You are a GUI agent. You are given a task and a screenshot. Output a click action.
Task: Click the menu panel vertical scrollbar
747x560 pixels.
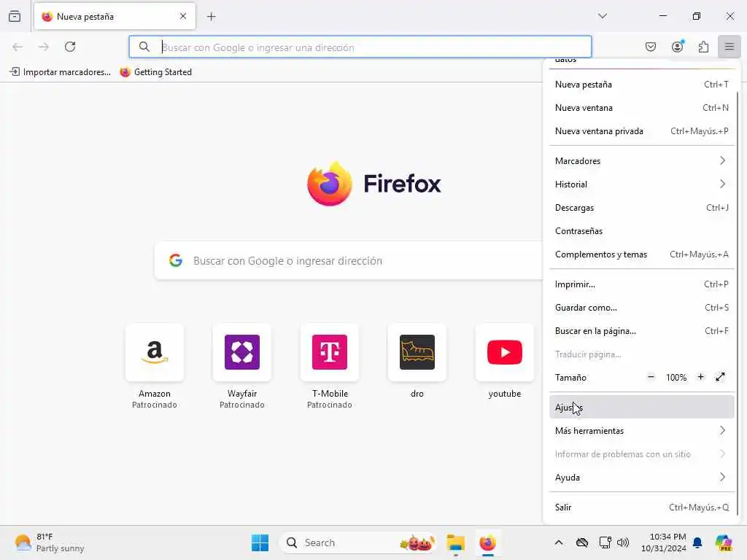tap(738, 303)
